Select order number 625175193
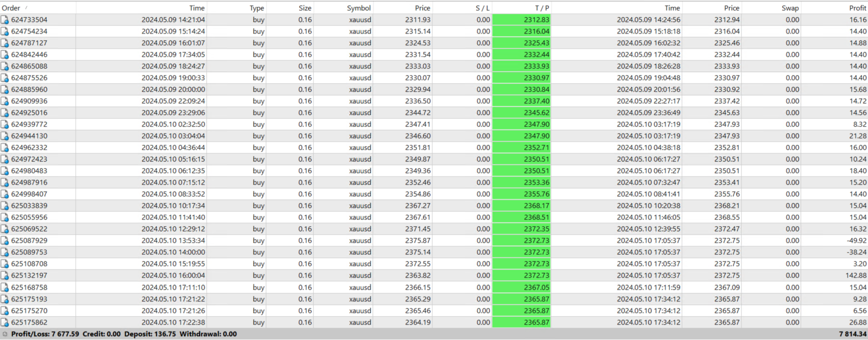Viewport: 868px width, 340px height. [x=29, y=299]
